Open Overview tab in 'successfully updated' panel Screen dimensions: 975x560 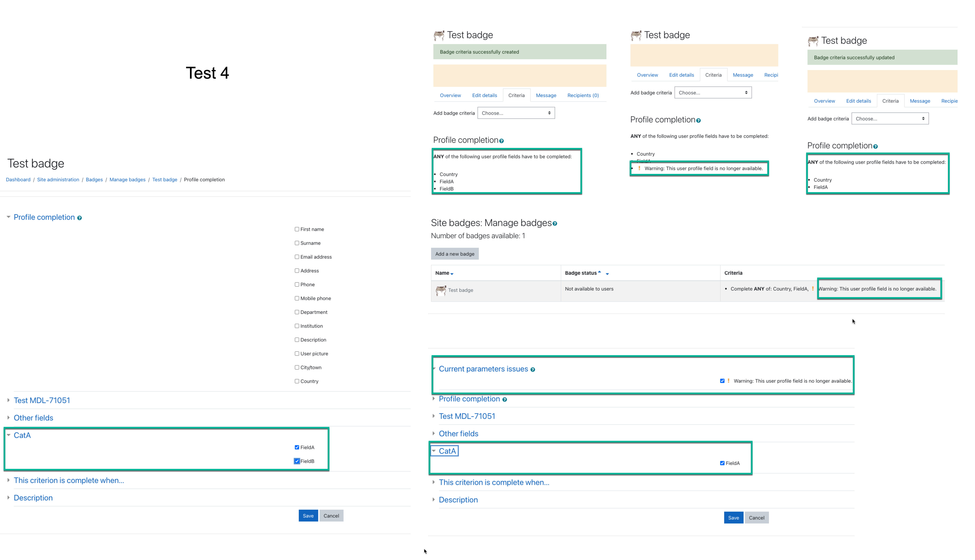tap(824, 101)
